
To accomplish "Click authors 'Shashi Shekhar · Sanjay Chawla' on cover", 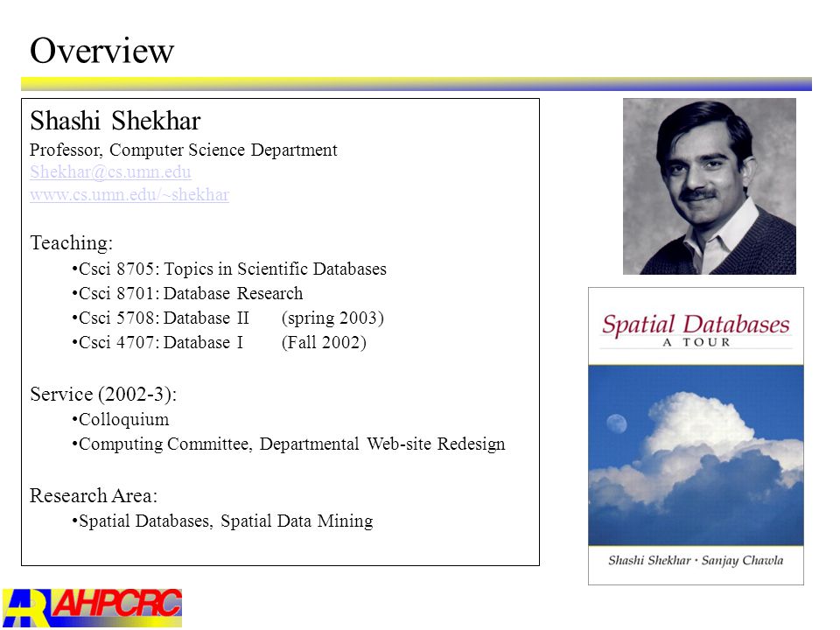I will click(696, 560).
